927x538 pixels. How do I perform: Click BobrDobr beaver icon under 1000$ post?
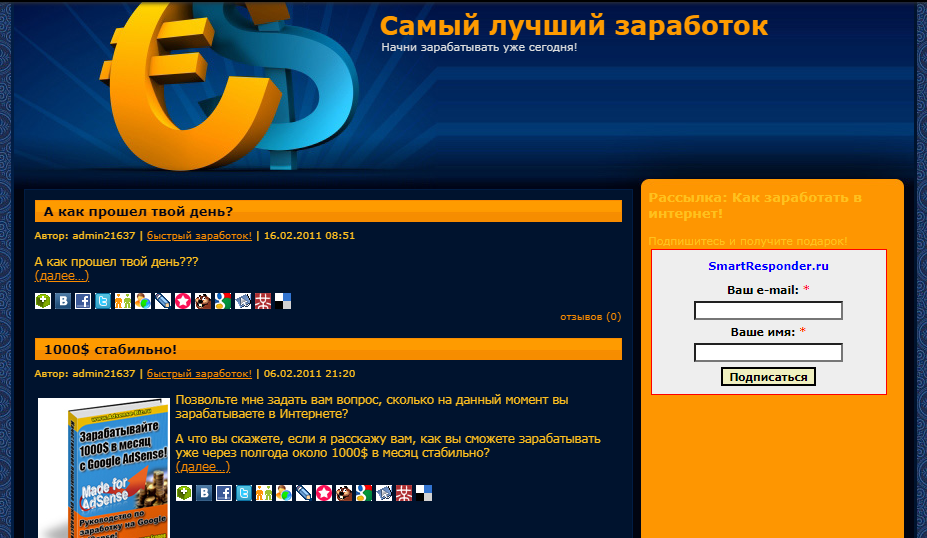(344, 493)
